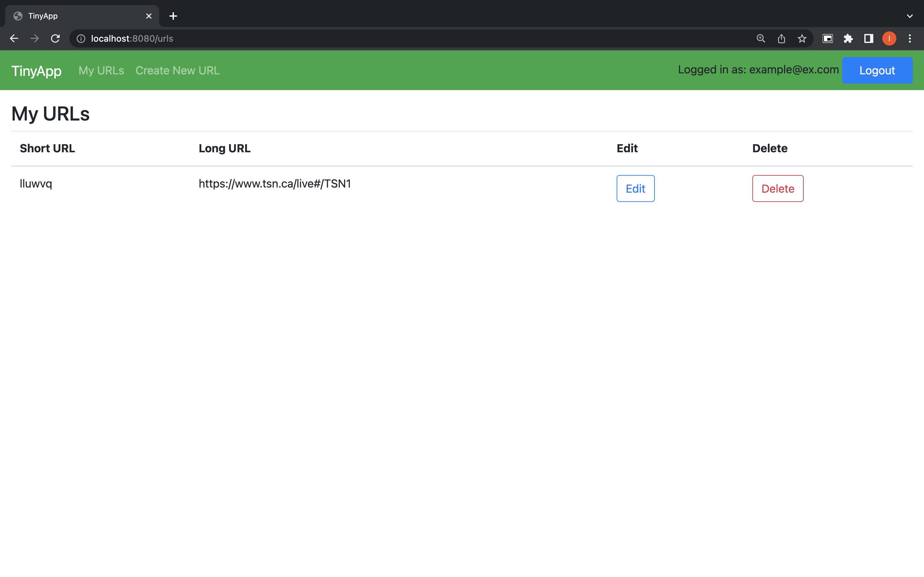Select the My URLs navigation item
Screen dimensions: 924x577
click(x=101, y=70)
